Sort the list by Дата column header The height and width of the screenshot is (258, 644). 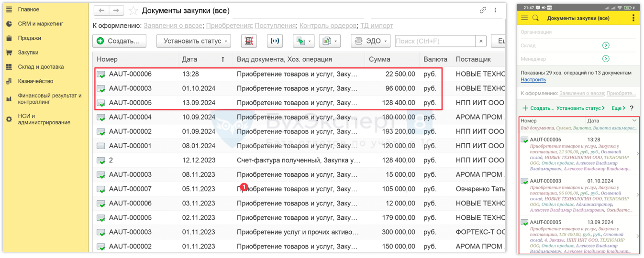tap(189, 59)
